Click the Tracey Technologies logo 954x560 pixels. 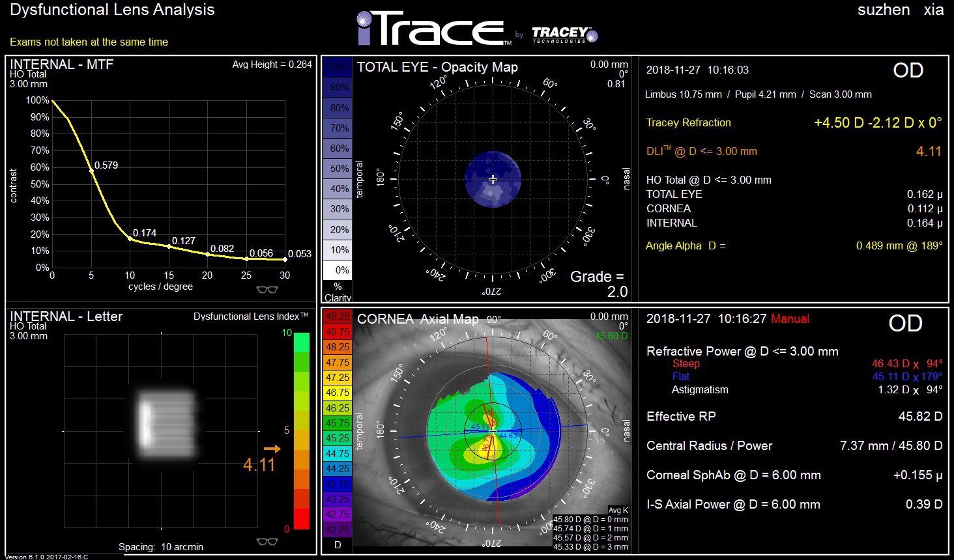pyautogui.click(x=564, y=35)
